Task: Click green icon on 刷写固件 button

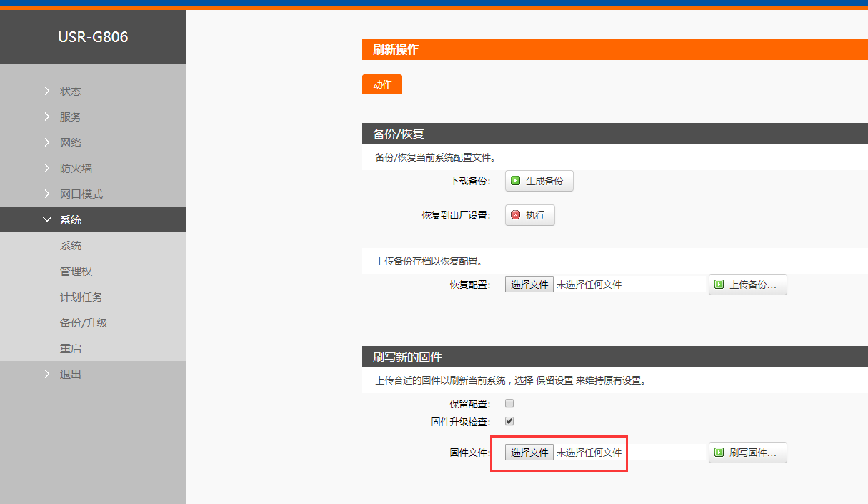Action: 719,453
